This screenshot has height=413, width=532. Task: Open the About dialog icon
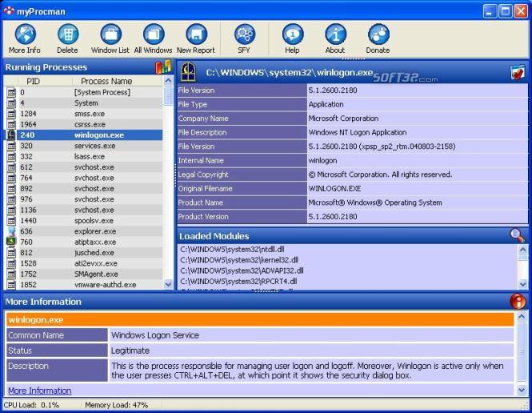coord(335,34)
